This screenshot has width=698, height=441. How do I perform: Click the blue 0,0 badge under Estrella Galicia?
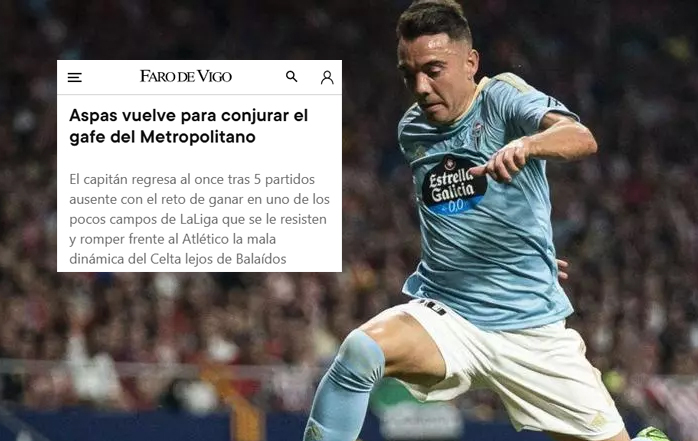[455, 206]
